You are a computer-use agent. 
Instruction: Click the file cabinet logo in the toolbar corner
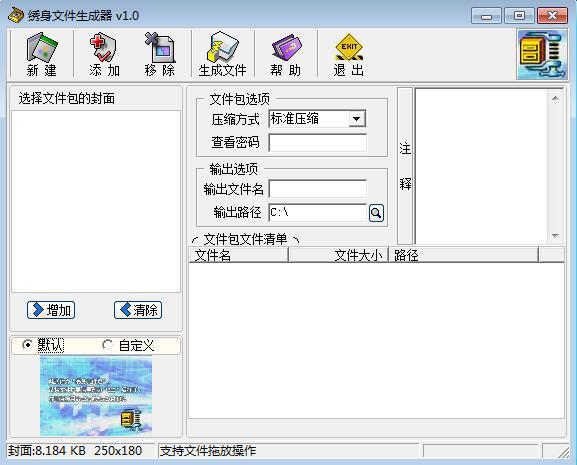[x=542, y=55]
